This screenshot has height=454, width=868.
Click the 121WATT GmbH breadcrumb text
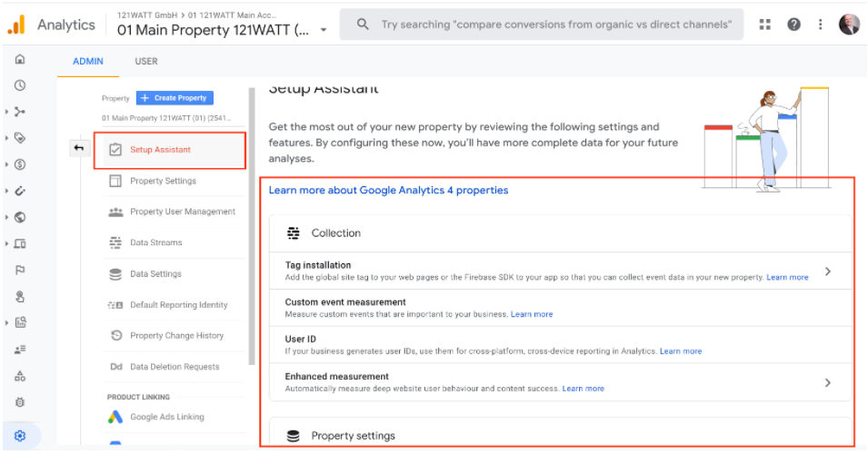pyautogui.click(x=147, y=15)
